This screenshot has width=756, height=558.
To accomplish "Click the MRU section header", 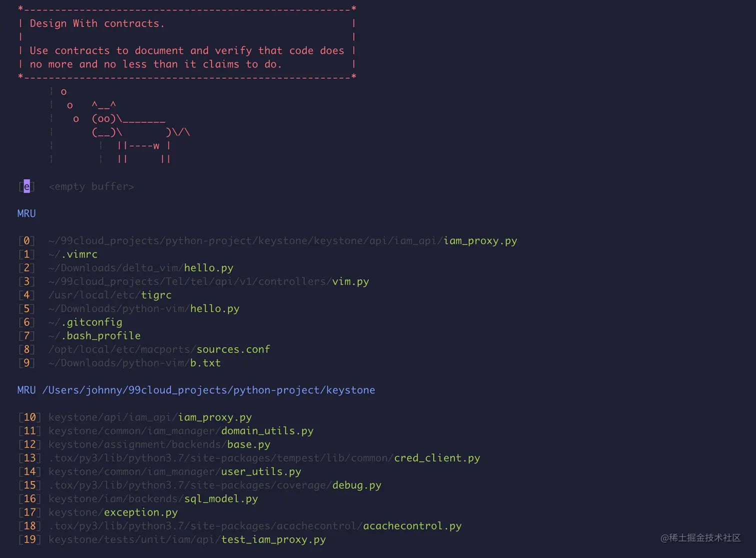I will point(26,213).
